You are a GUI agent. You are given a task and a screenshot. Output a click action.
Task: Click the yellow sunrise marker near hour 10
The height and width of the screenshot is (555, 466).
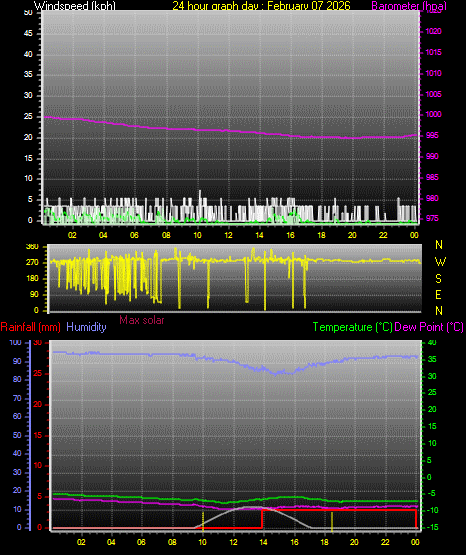click(x=203, y=521)
